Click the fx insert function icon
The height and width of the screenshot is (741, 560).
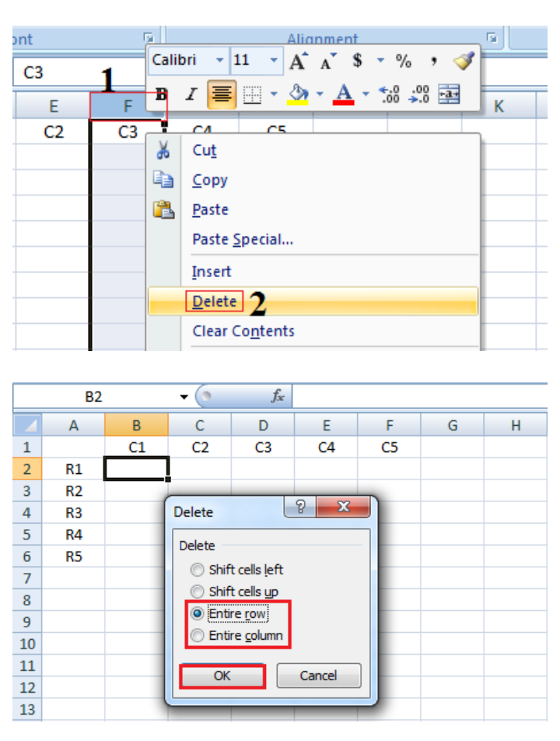pyautogui.click(x=277, y=396)
